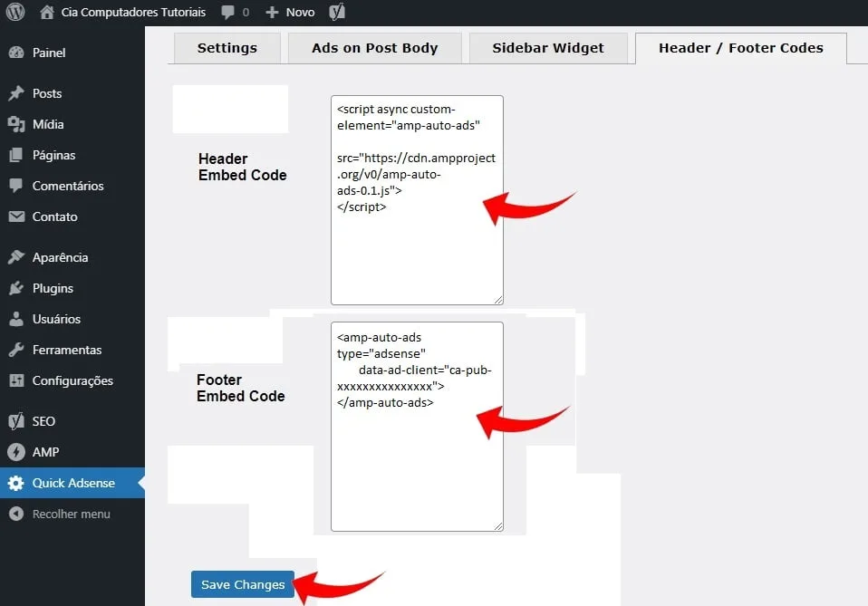Click the Footer textarea resize handle
Viewport: 868px width, 606px height.
click(498, 526)
